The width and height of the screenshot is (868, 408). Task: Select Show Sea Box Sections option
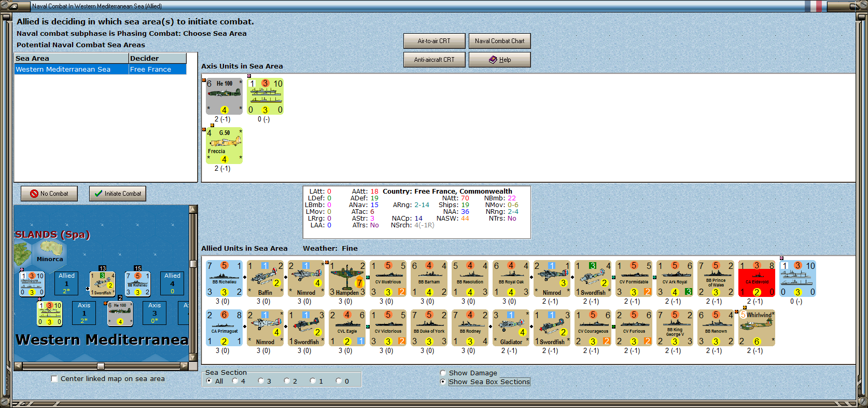pyautogui.click(x=443, y=382)
